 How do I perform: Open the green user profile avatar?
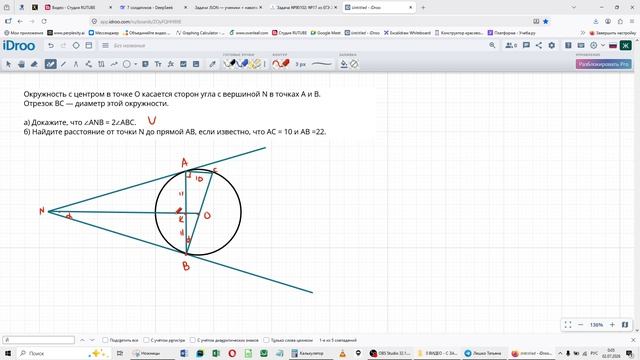(625, 45)
